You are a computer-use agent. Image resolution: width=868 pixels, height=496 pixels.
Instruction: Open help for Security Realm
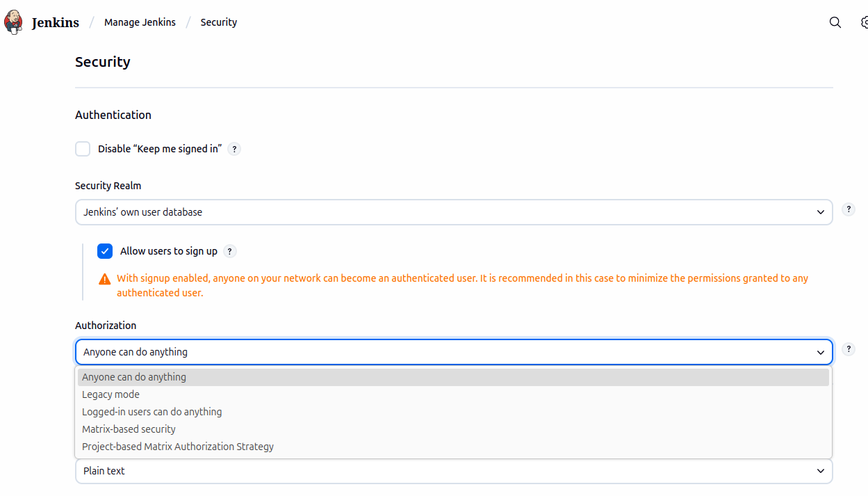848,209
